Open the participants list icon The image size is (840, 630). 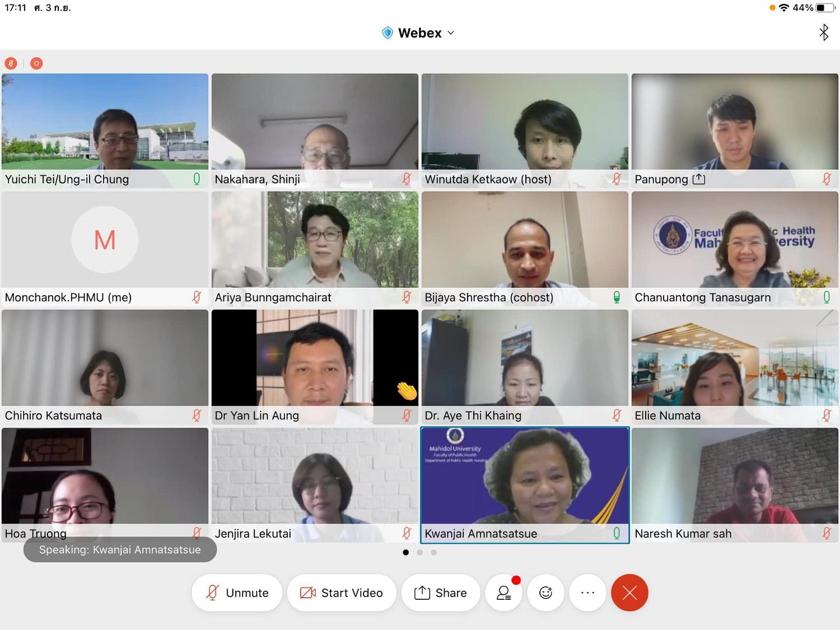click(504, 592)
